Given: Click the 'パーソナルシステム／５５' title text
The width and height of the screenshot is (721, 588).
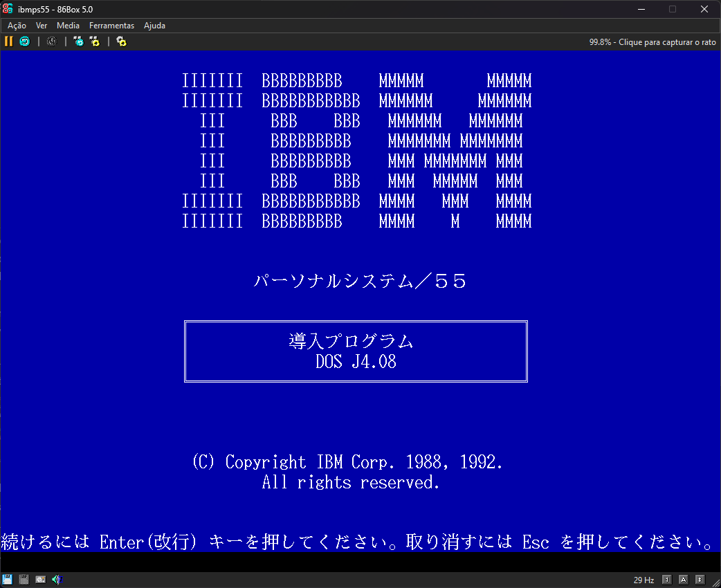Looking at the screenshot, I should [x=360, y=281].
